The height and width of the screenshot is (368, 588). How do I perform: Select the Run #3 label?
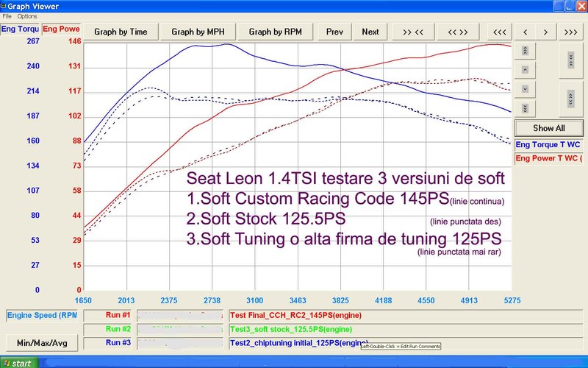click(x=107, y=343)
